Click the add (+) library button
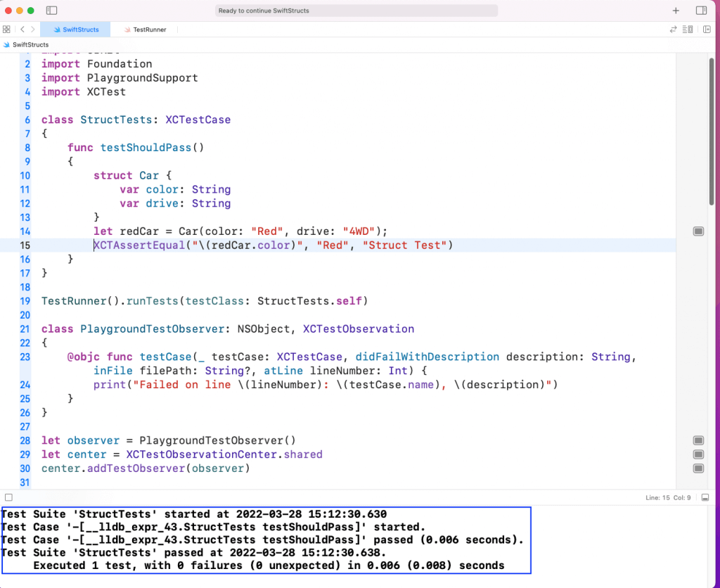The width and height of the screenshot is (720, 588). point(676,11)
